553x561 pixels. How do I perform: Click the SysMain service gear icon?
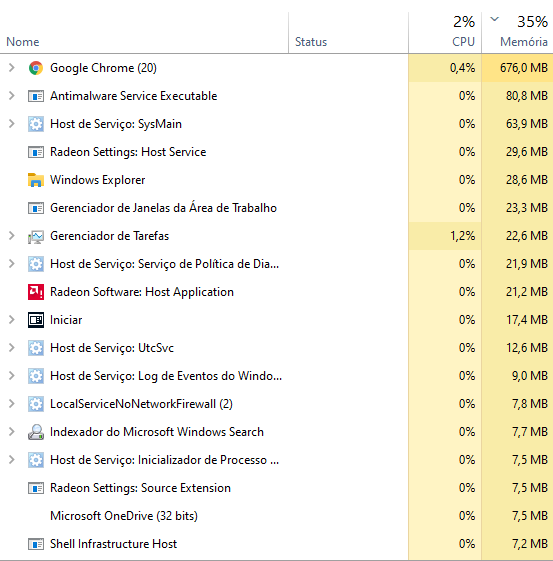[36, 124]
